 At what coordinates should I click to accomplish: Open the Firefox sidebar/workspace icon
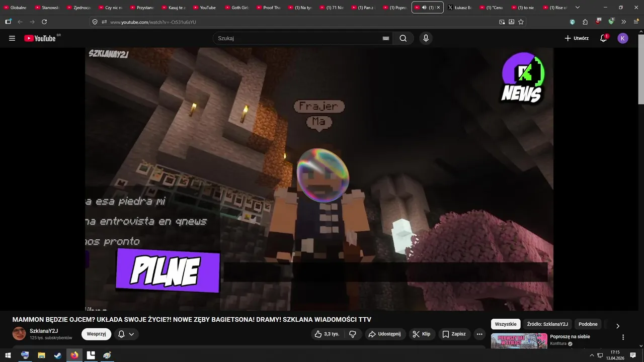[8, 22]
